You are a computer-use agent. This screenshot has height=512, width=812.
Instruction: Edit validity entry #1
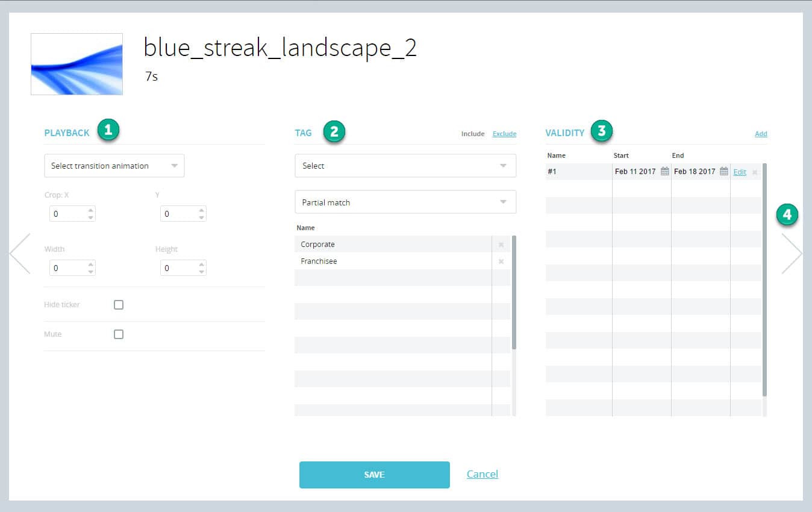pos(740,172)
